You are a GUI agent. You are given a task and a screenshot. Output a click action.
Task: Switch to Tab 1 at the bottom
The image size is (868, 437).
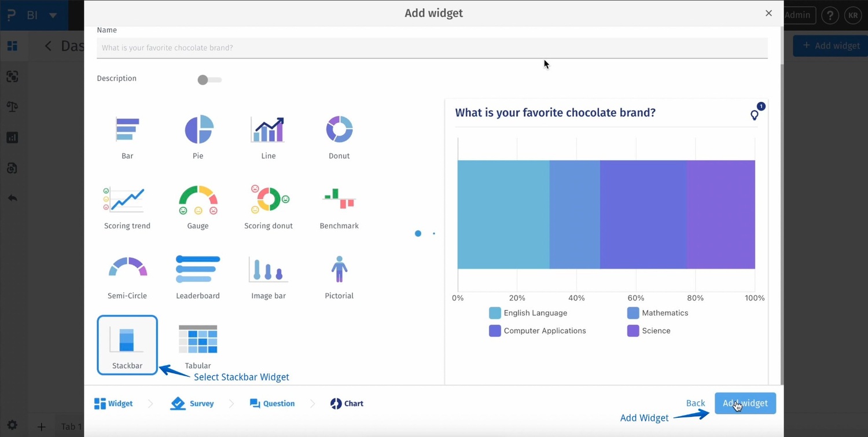point(71,427)
